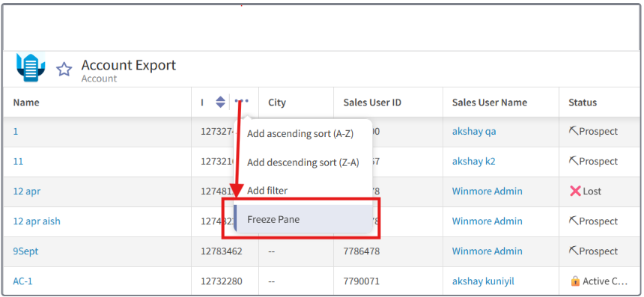This screenshot has width=644, height=297.
Task: Click the Name column header
Action: coord(26,102)
